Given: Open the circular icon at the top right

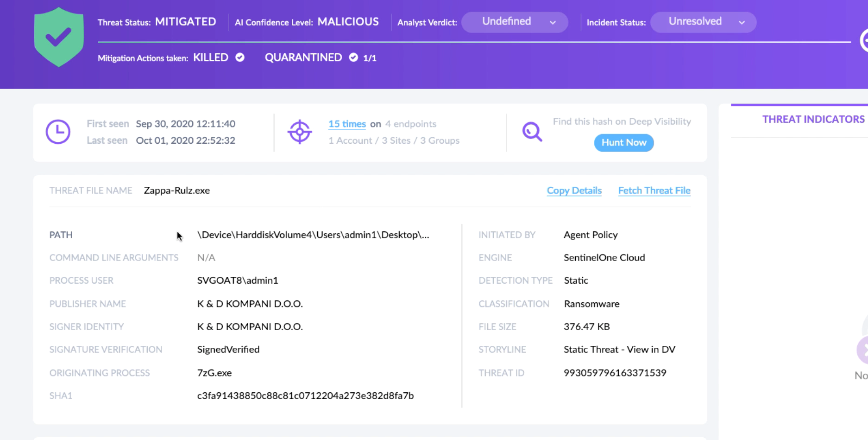Looking at the screenshot, I should (865, 41).
